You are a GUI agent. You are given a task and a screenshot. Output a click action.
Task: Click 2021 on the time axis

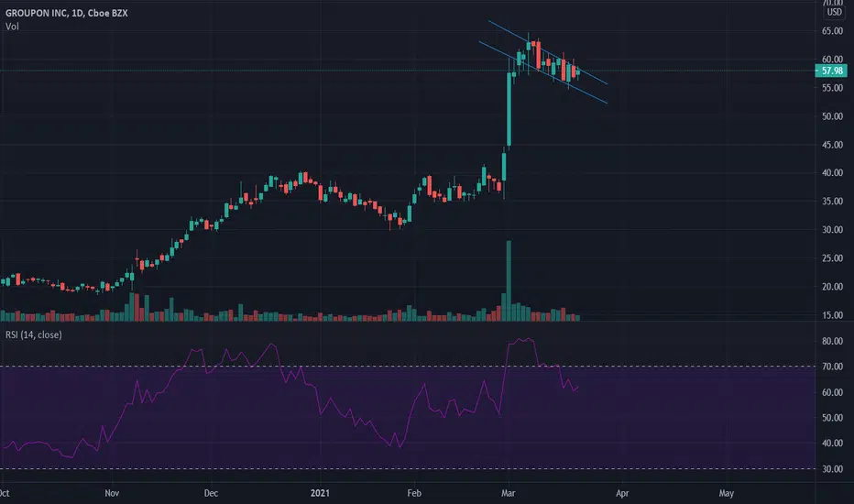[x=320, y=493]
